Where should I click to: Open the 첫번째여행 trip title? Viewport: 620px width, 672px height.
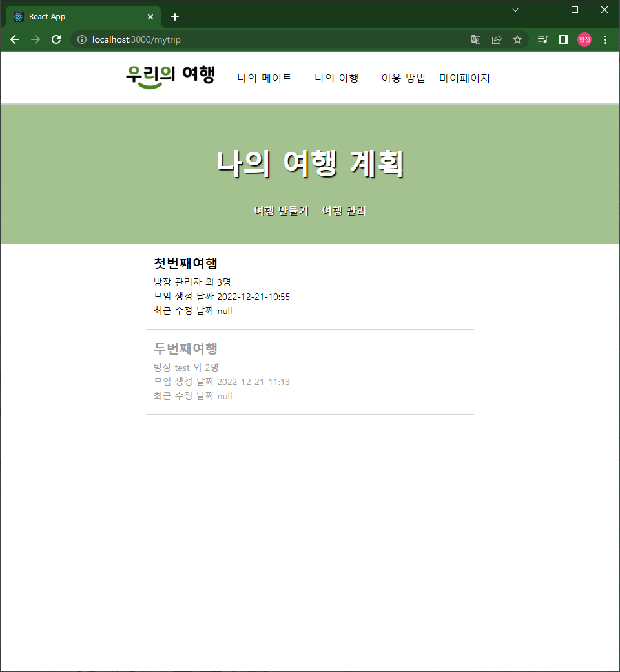click(x=185, y=263)
